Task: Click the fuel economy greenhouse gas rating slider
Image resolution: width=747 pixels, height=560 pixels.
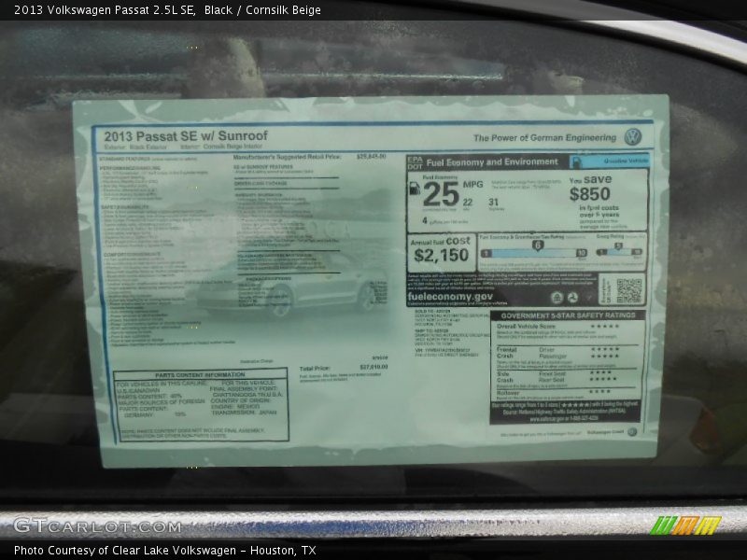Action: pos(534,252)
